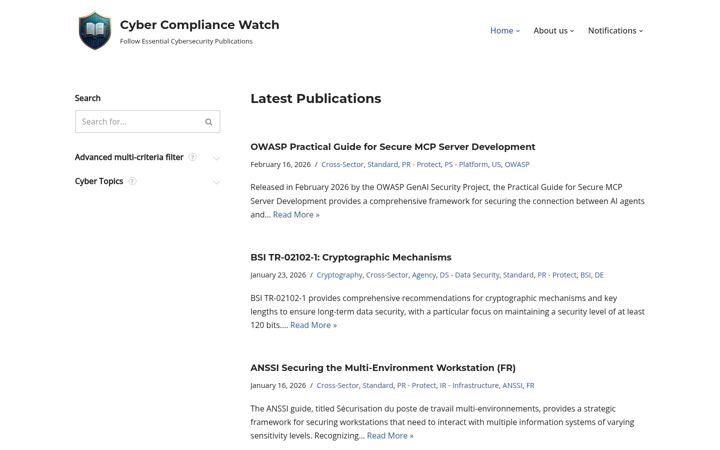The height and width of the screenshot is (450, 720).
Task: Select the Agency tag
Action: point(424,275)
